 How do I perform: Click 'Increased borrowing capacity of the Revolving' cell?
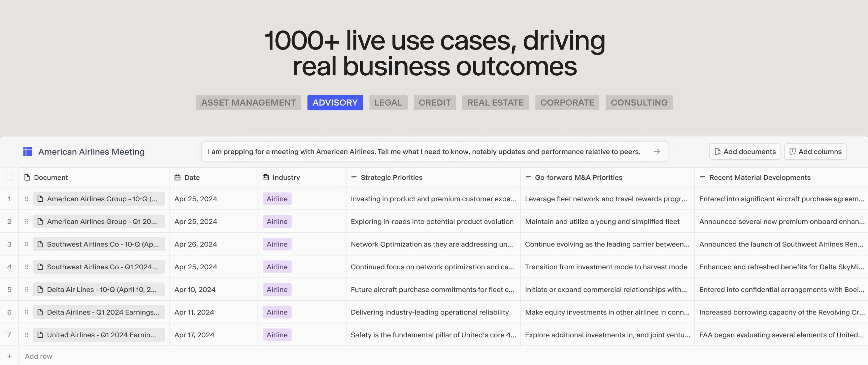click(782, 312)
